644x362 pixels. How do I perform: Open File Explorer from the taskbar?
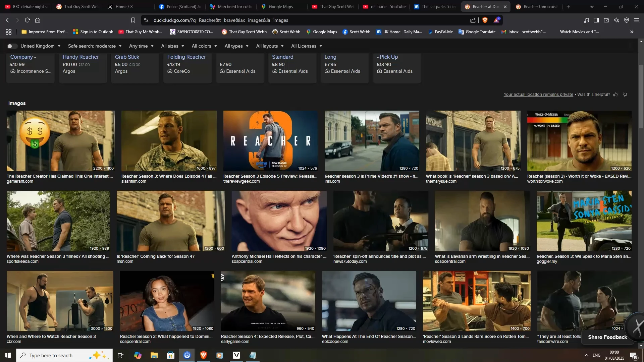[x=154, y=355]
